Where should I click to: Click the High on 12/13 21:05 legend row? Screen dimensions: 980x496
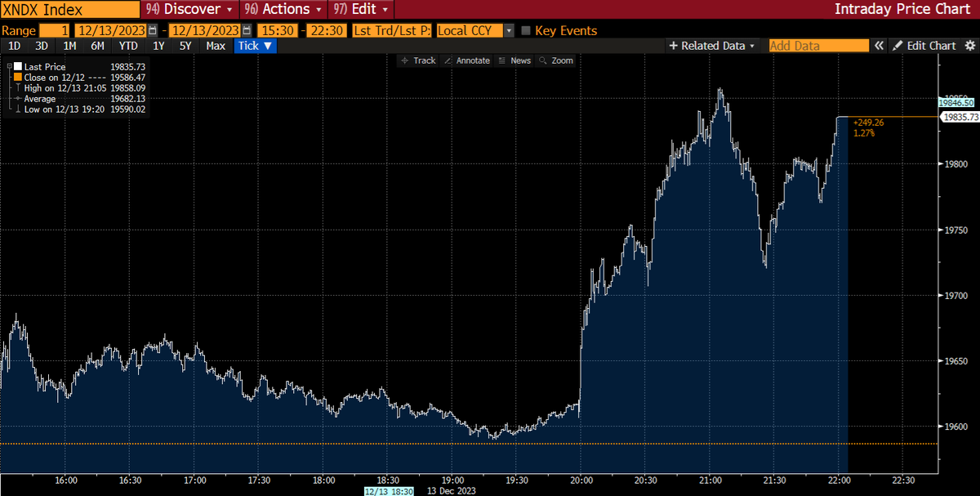79,87
